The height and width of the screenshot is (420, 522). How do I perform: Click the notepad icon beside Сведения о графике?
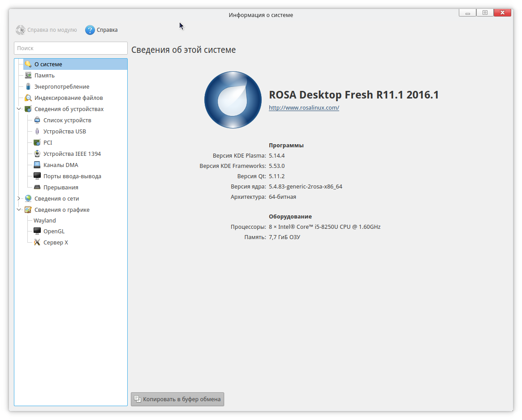pos(28,210)
